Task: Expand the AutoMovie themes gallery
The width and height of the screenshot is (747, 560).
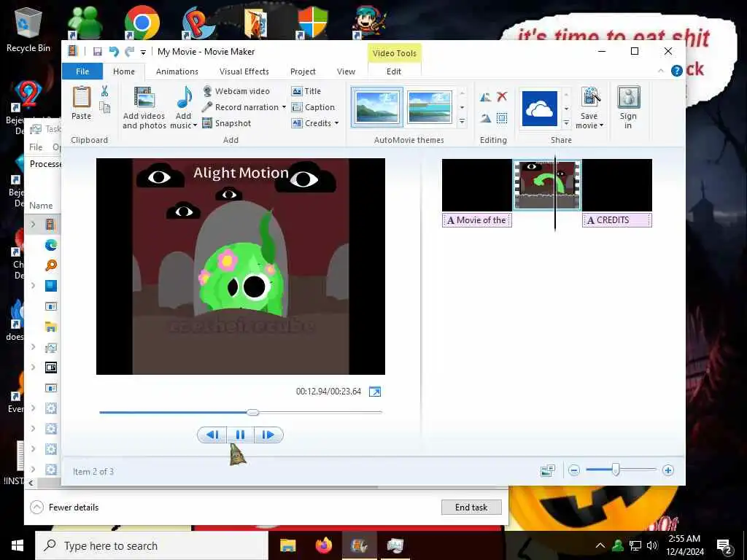Action: pos(462,122)
